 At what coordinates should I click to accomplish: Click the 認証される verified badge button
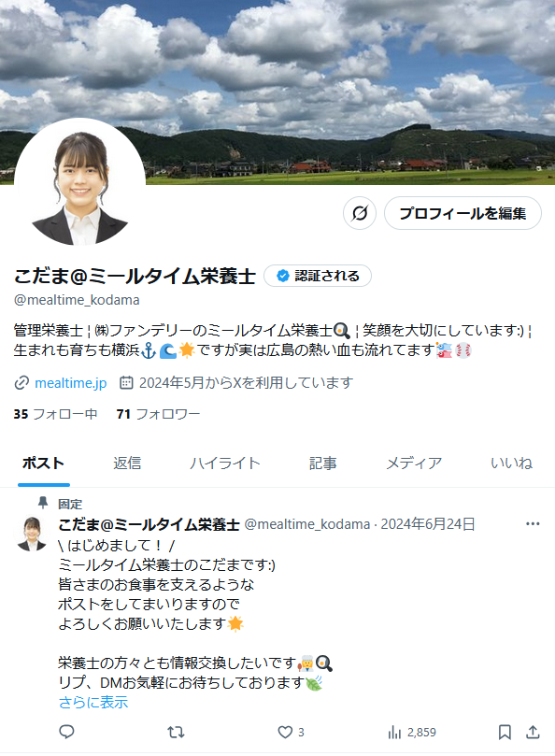(x=318, y=276)
